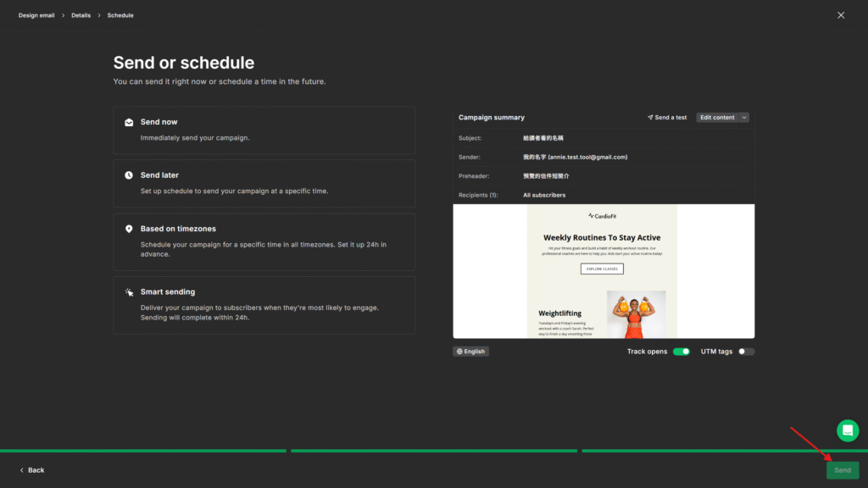Screen dimensions: 868x488
Task: Go to Details breadcrumb step
Action: tap(81, 15)
